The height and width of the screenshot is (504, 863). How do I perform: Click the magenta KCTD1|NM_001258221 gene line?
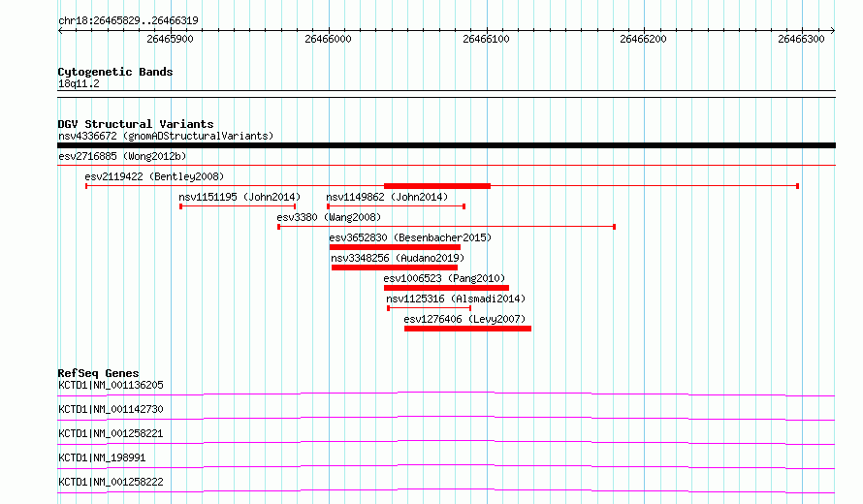pyautogui.click(x=446, y=442)
